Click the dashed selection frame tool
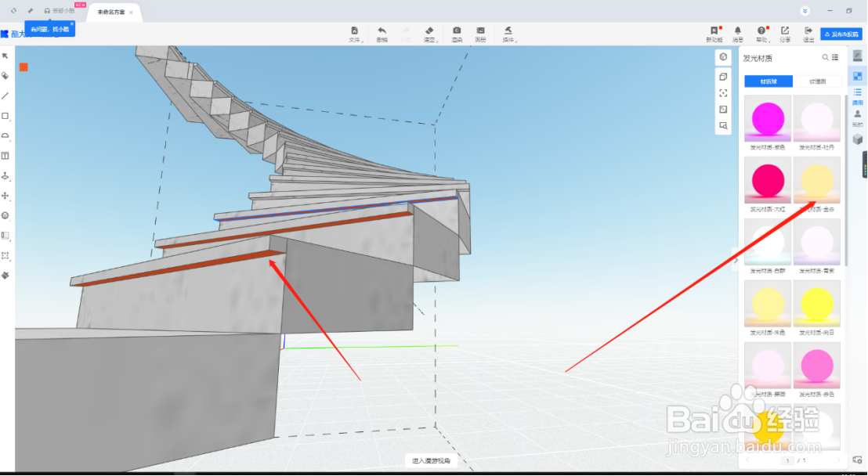This screenshot has height=476, width=868. 5,256
